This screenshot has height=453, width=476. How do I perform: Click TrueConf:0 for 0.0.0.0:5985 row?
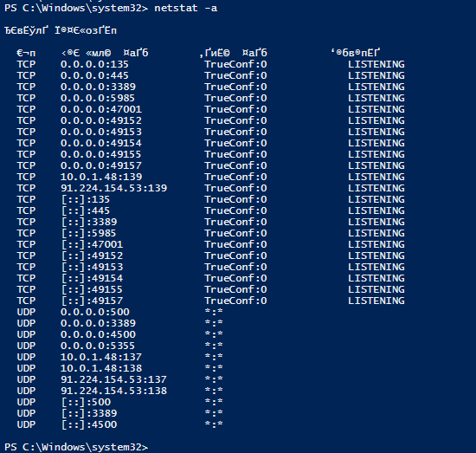click(x=235, y=98)
